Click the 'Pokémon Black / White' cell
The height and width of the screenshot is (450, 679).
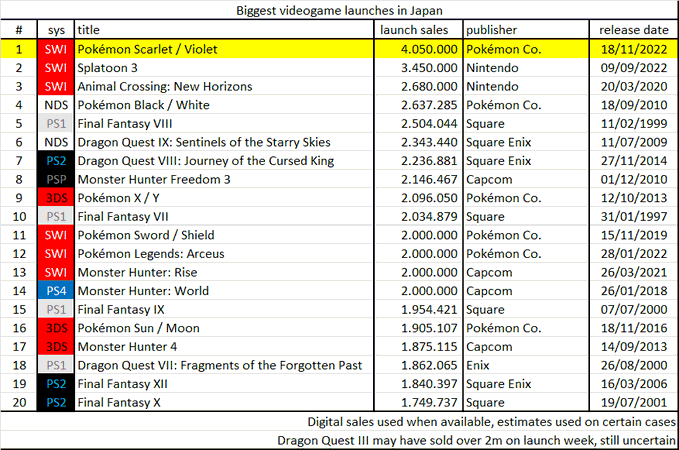tap(143, 105)
